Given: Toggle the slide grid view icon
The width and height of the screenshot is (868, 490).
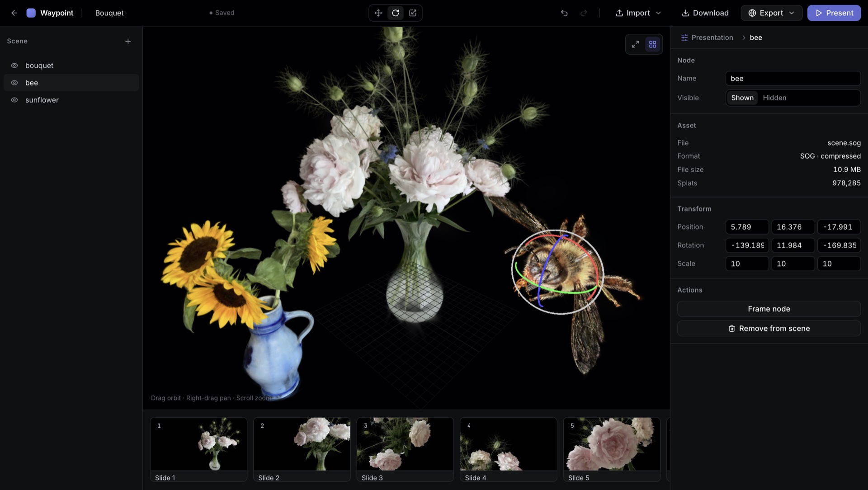Looking at the screenshot, I should point(652,44).
